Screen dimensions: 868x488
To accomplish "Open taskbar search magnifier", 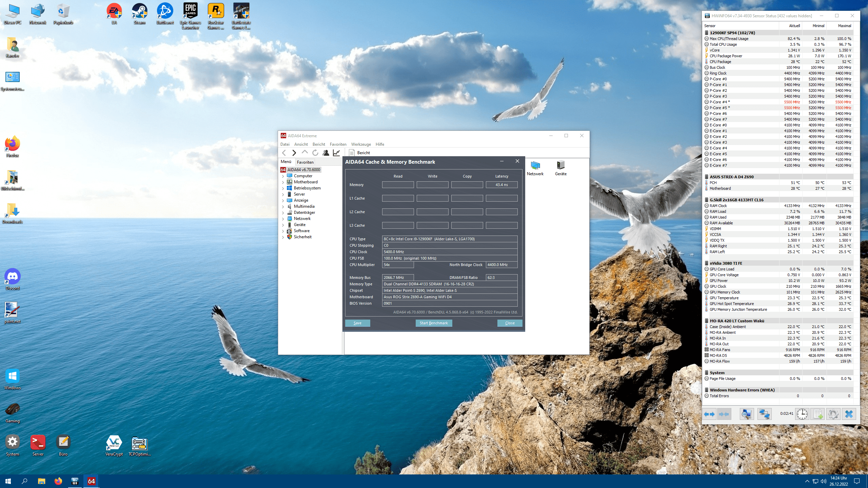I will click(x=24, y=481).
